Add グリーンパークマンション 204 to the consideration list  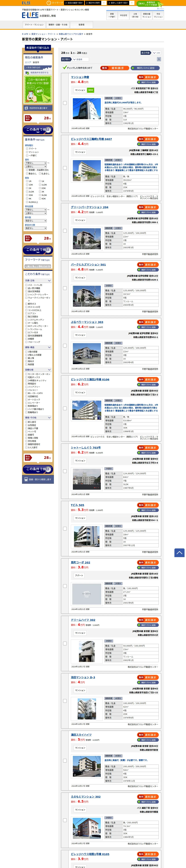[x=148, y=212]
